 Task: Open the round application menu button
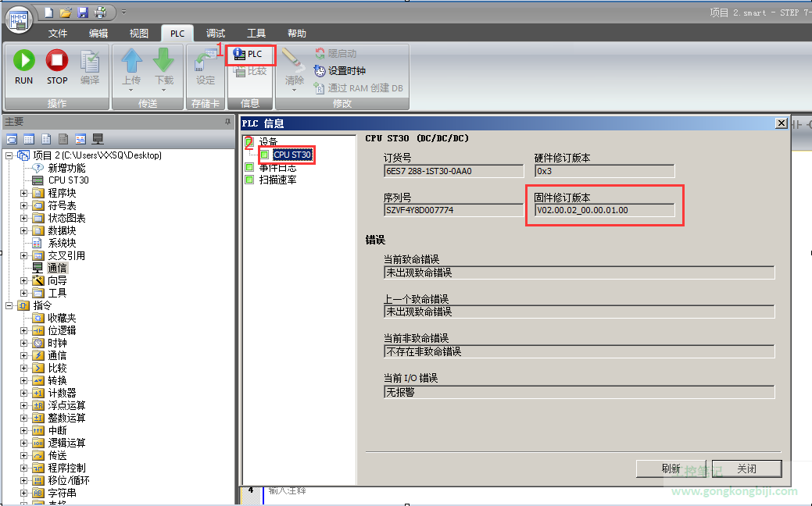click(20, 20)
